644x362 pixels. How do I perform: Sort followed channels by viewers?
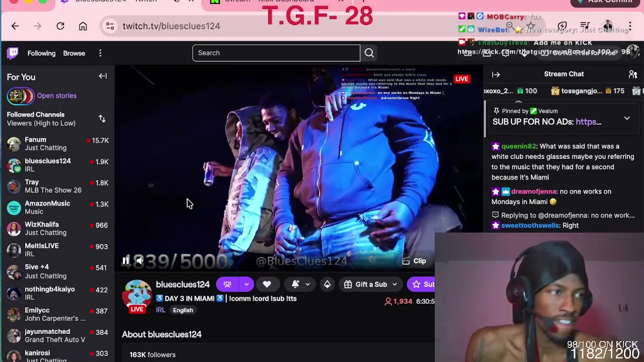click(102, 119)
